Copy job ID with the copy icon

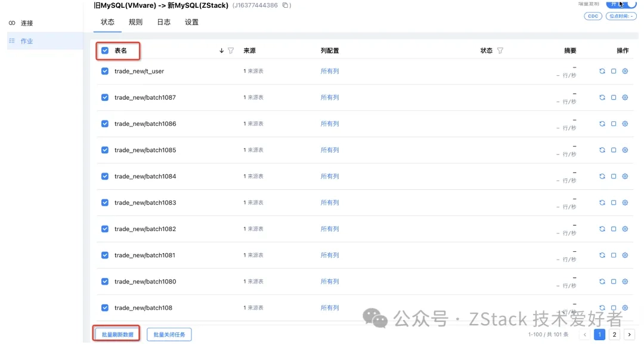286,5
